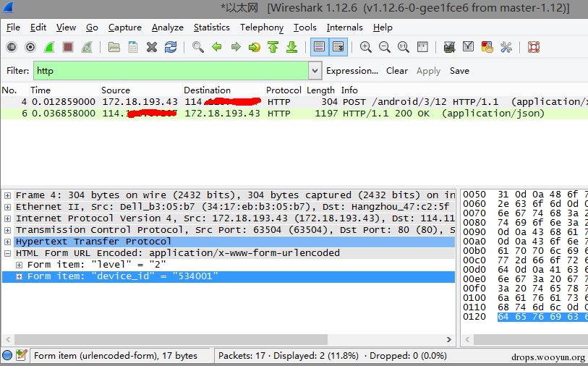
Task: Toggle auto scroll in live capture
Action: pos(338,47)
